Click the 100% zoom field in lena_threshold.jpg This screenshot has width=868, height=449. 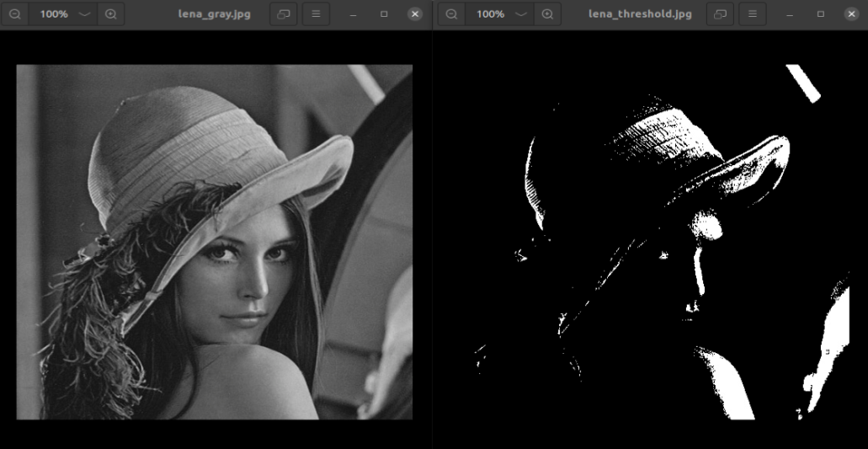pos(491,14)
